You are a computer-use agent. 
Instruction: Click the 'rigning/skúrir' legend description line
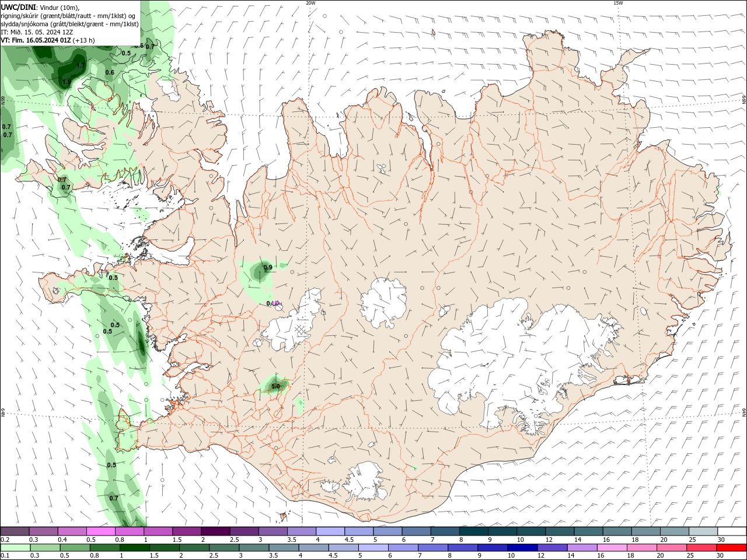69,16
